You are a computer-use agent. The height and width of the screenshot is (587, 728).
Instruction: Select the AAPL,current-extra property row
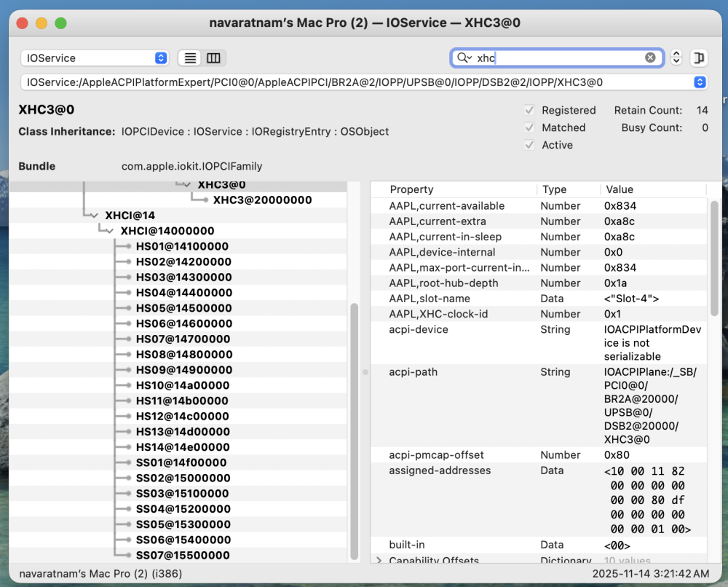(539, 221)
